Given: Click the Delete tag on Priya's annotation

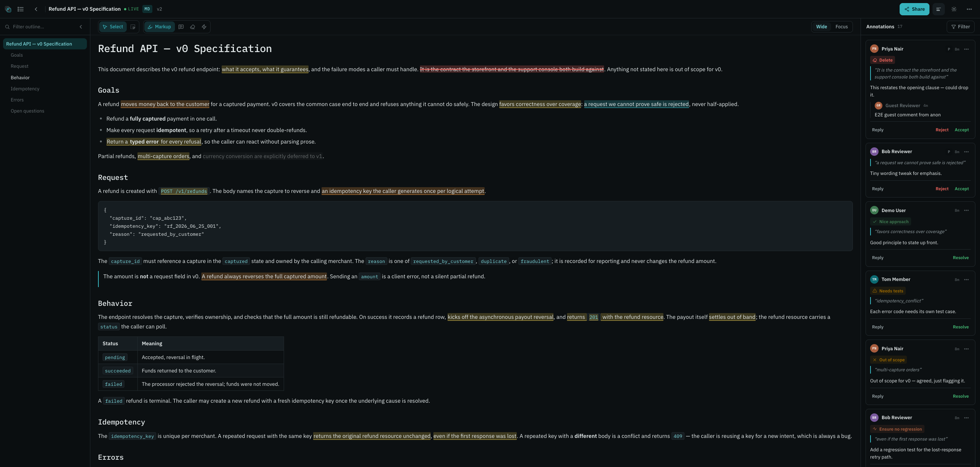Looking at the screenshot, I should pyautogui.click(x=882, y=60).
